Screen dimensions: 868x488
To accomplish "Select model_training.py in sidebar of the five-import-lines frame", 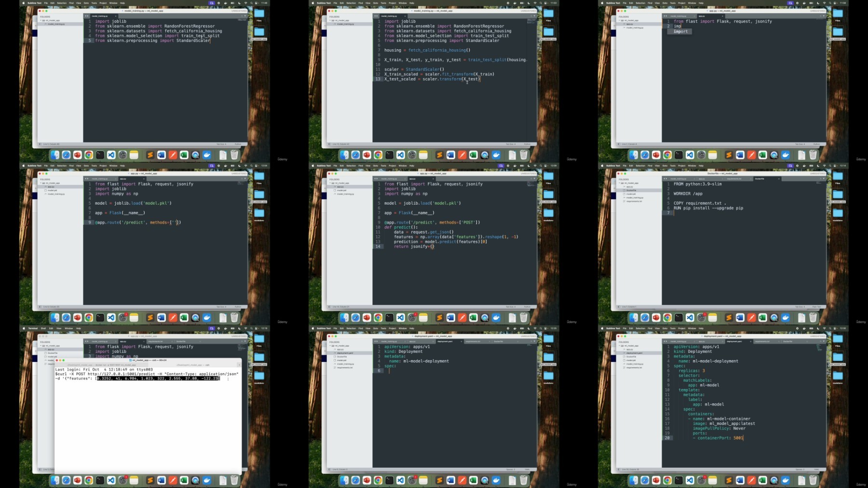I will point(56,24).
